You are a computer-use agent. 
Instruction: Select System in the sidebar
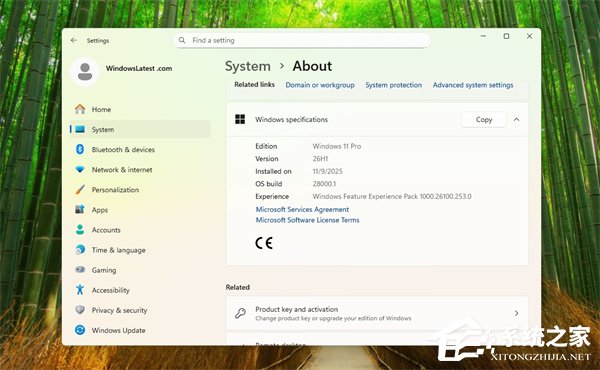[x=140, y=129]
